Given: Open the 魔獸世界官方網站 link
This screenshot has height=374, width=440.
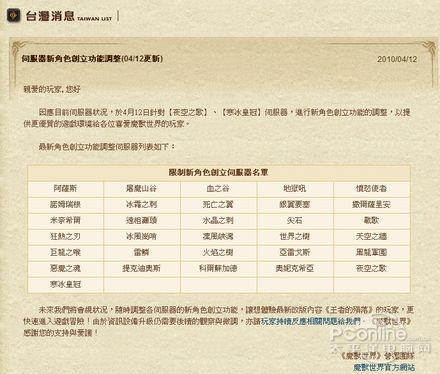Looking at the screenshot, I should pos(384,367).
